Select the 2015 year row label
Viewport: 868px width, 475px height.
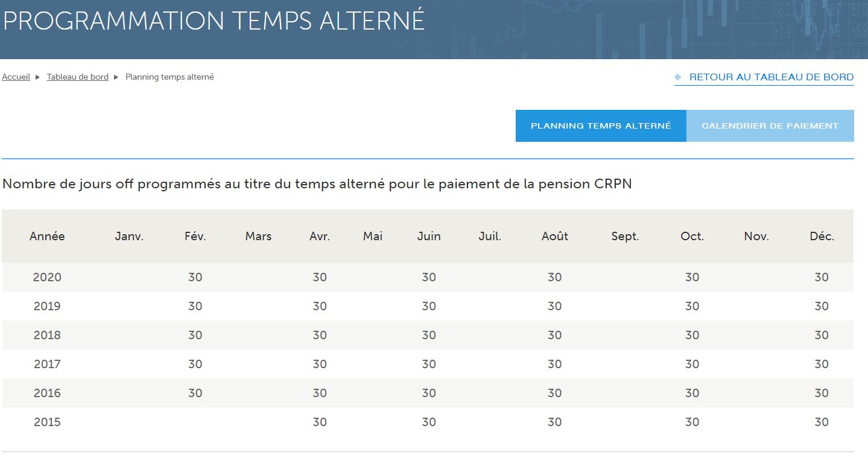(x=47, y=422)
